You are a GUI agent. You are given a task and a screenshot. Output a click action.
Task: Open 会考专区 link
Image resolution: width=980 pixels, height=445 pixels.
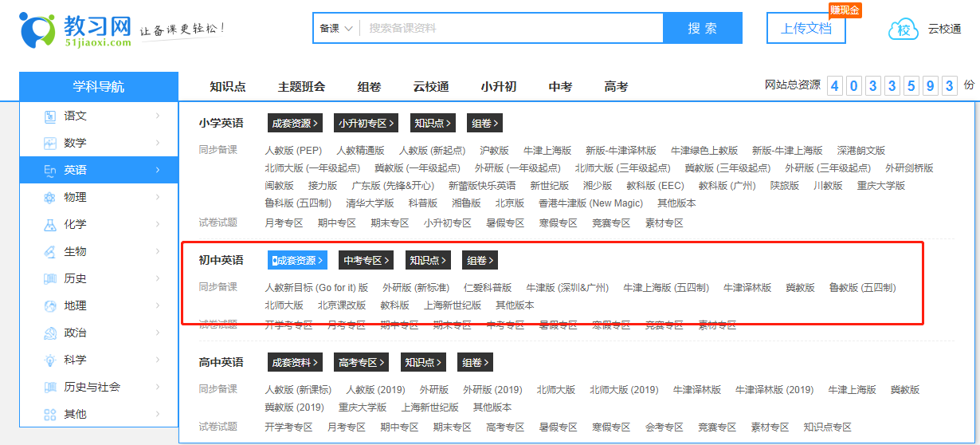point(664,427)
